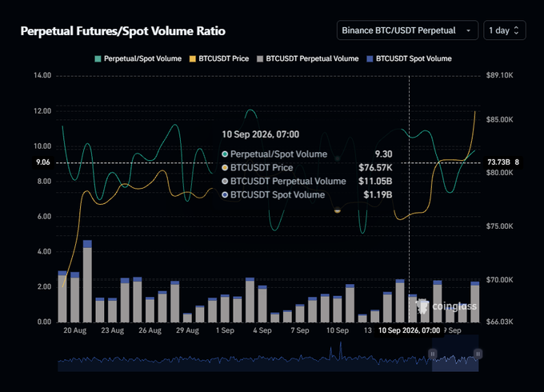This screenshot has height=392, width=544.
Task: Click the '9.06' crosshair value label
Action: click(43, 162)
